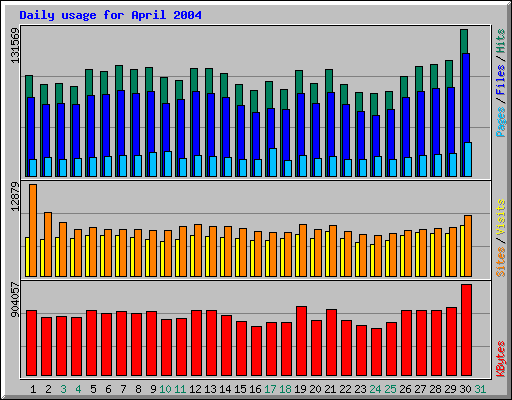Click day 6 on the x-axis
The height and width of the screenshot is (400, 512).
108,389
